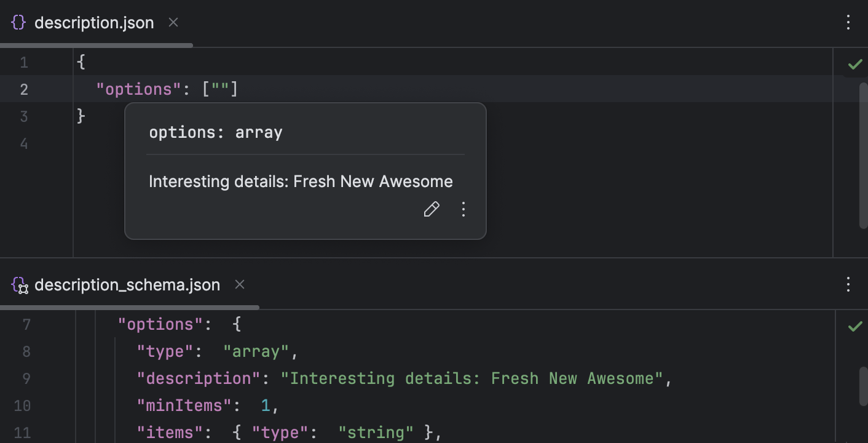Open the edit pencil icon in documentation popup
The image size is (868, 443).
tap(431, 209)
